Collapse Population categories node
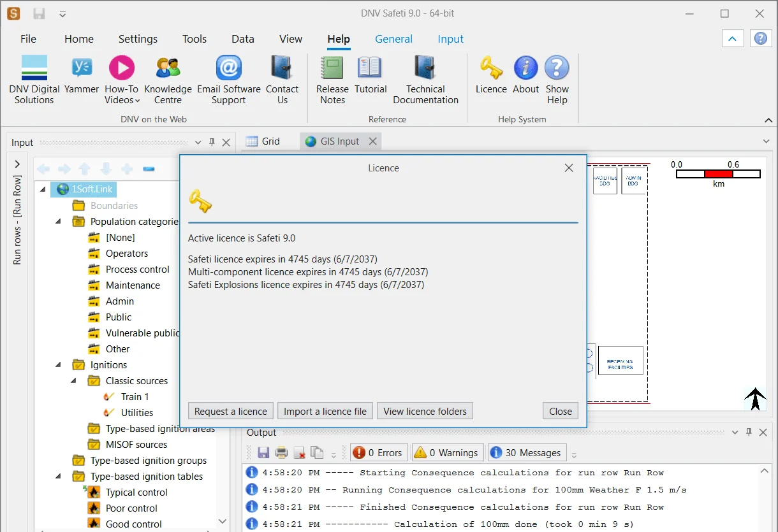The height and width of the screenshot is (532, 778). tap(59, 222)
